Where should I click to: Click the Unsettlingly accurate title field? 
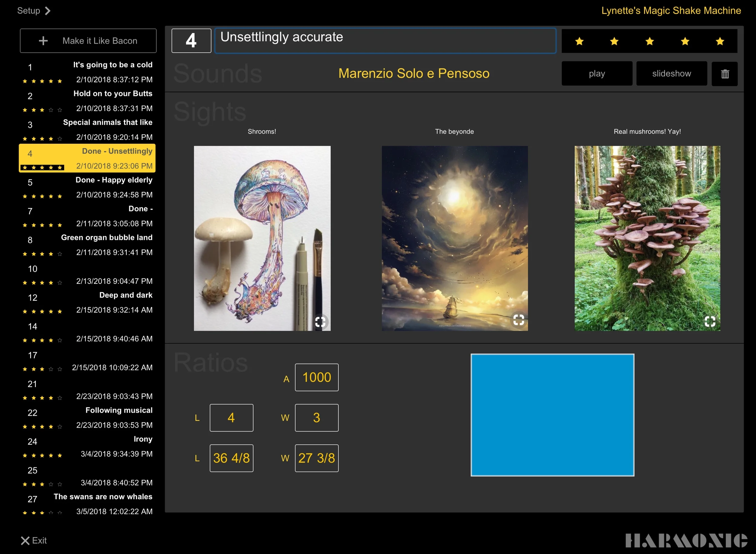pos(385,41)
